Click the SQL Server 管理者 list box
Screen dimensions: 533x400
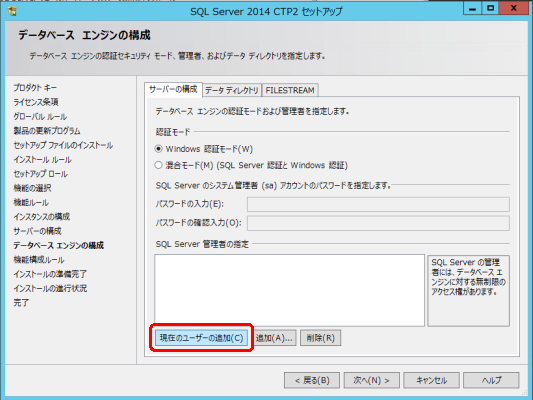point(290,290)
